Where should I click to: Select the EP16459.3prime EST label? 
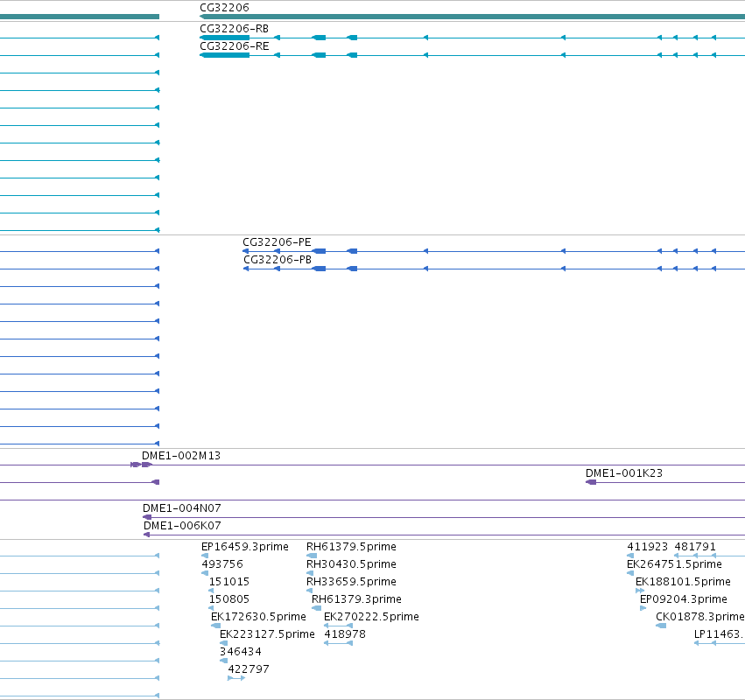245,547
